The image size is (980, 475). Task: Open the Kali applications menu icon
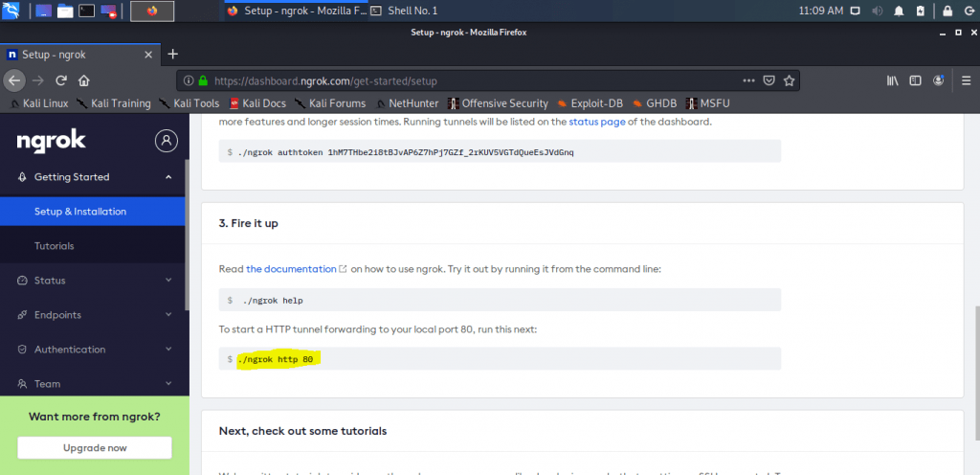tap(11, 11)
